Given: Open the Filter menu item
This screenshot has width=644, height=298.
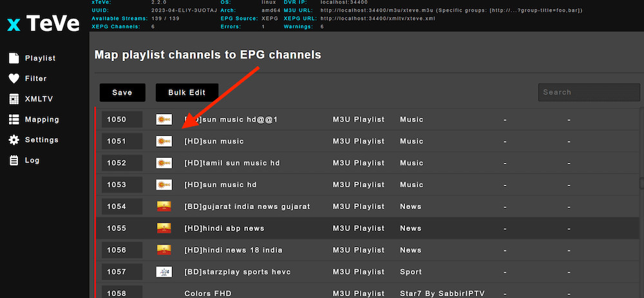Looking at the screenshot, I should (x=35, y=79).
